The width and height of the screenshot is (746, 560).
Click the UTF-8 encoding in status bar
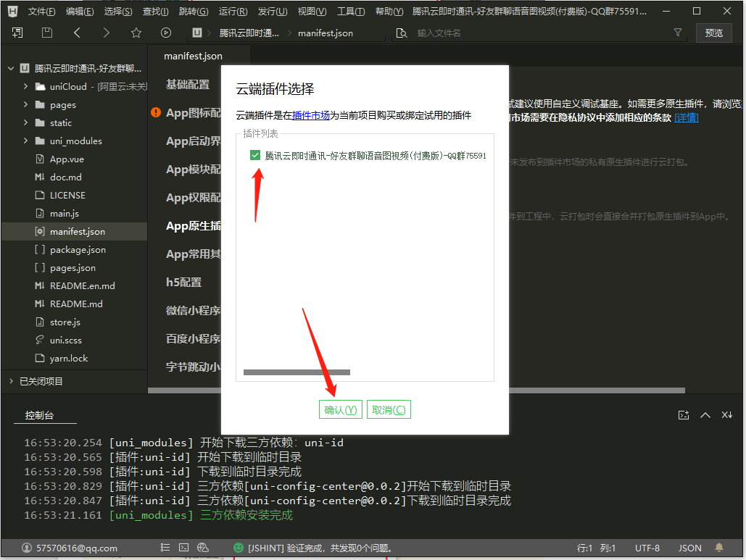click(x=647, y=548)
